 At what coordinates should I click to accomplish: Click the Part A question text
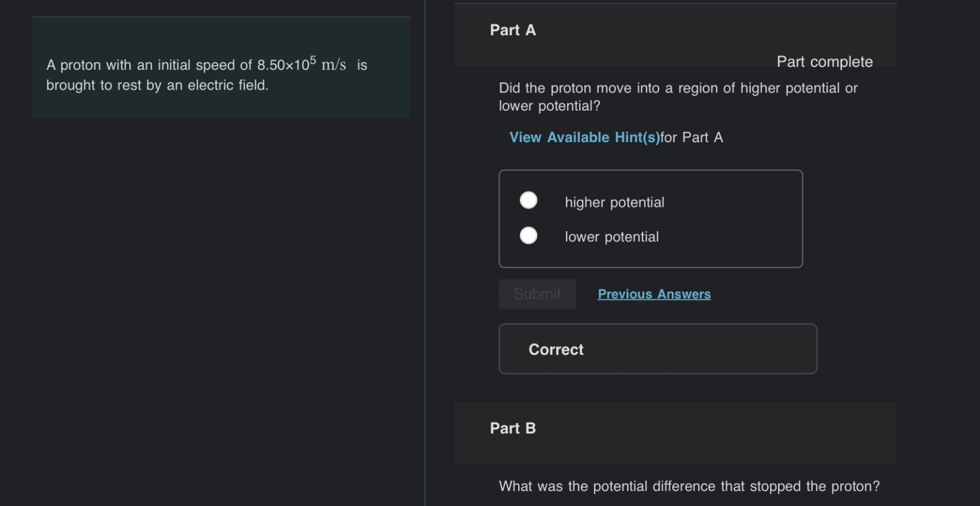tap(678, 96)
